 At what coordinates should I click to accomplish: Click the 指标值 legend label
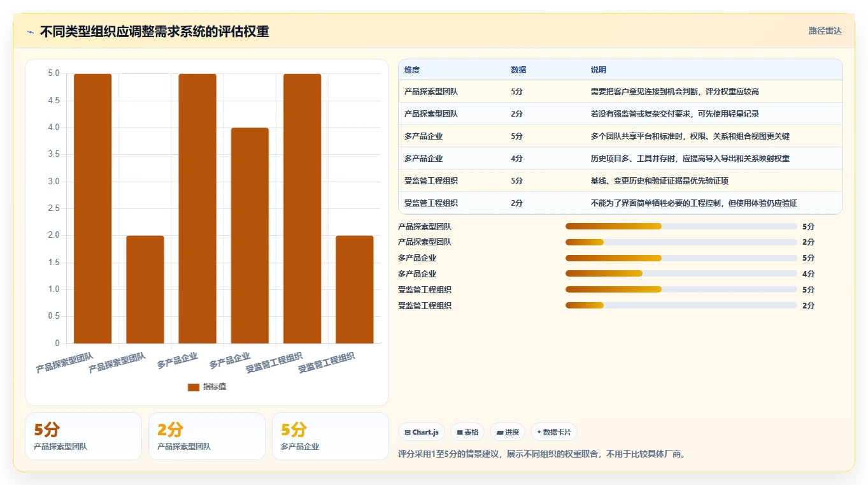click(215, 387)
